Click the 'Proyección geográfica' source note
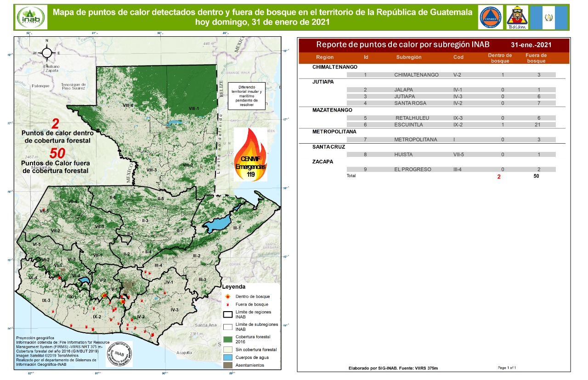The width and height of the screenshot is (588, 380). [x=34, y=338]
